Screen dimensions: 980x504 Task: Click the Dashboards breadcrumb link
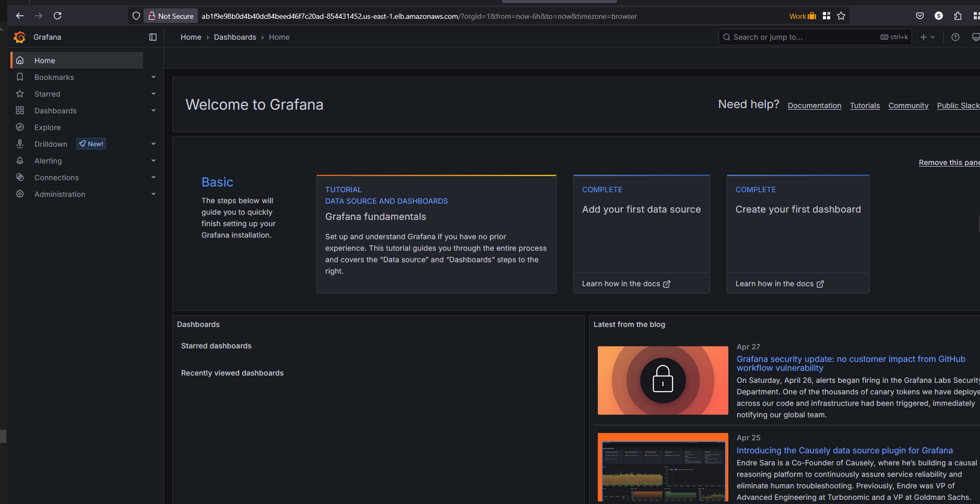(x=235, y=37)
